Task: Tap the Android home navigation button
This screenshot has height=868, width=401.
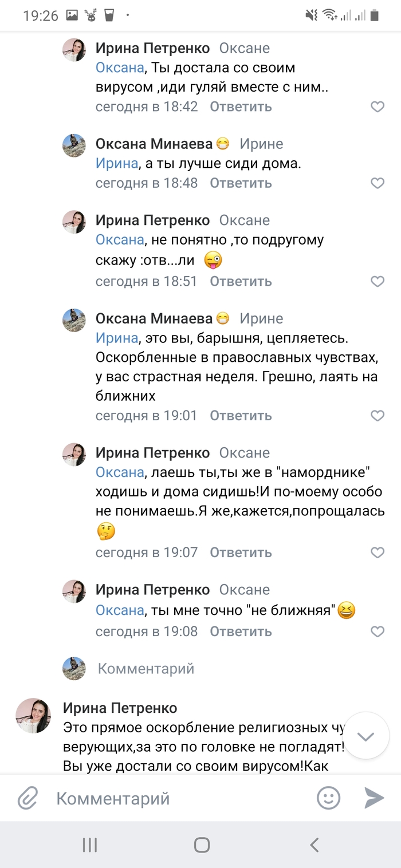Action: pos(202,845)
